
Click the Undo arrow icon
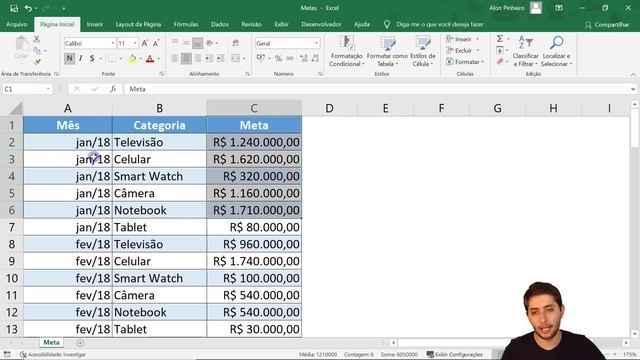[28, 8]
